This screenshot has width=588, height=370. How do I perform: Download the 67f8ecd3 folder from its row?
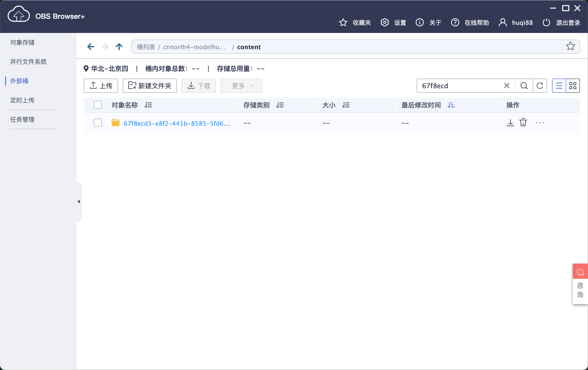coord(510,123)
